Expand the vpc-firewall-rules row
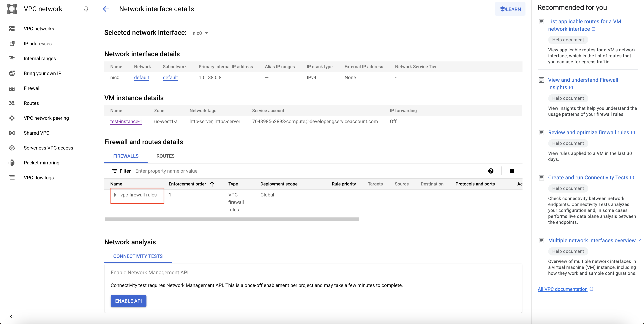 tap(115, 195)
